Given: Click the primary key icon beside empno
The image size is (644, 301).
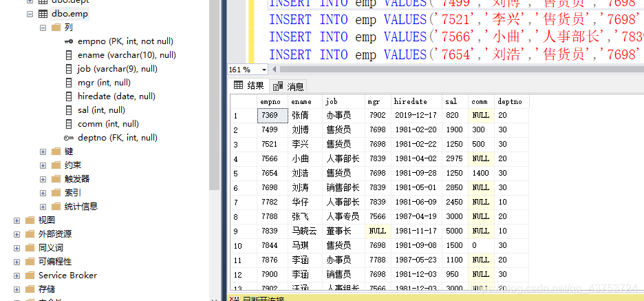Looking at the screenshot, I should [69, 41].
